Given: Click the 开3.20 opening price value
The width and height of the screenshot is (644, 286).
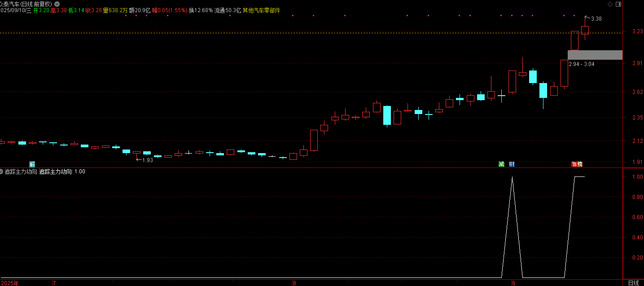Looking at the screenshot, I should click(41, 10).
